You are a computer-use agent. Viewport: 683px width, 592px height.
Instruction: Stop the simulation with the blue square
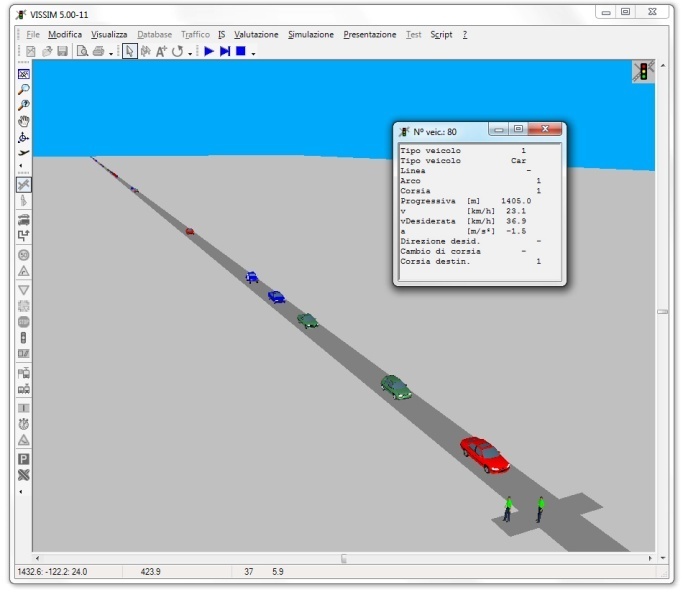pyautogui.click(x=240, y=51)
